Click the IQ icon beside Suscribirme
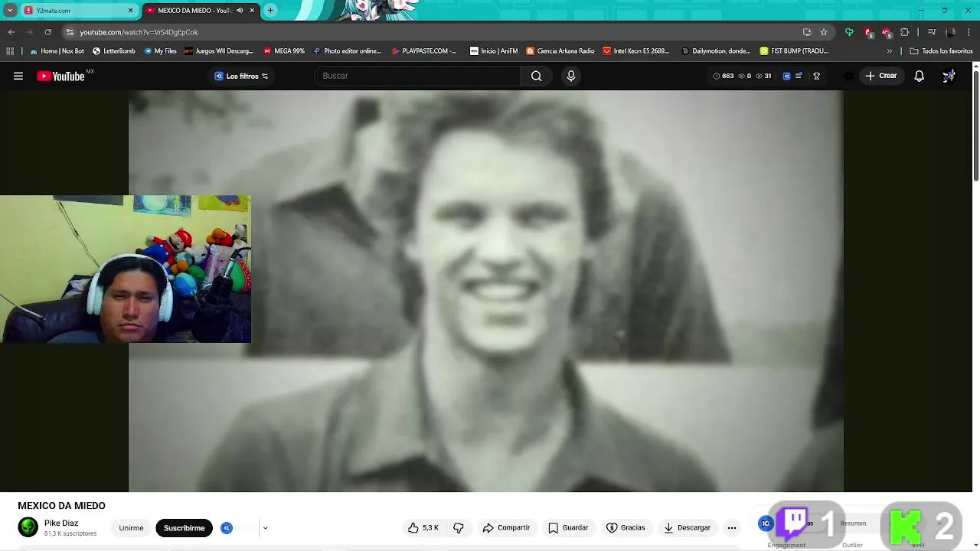The height and width of the screenshot is (551, 980). click(227, 528)
